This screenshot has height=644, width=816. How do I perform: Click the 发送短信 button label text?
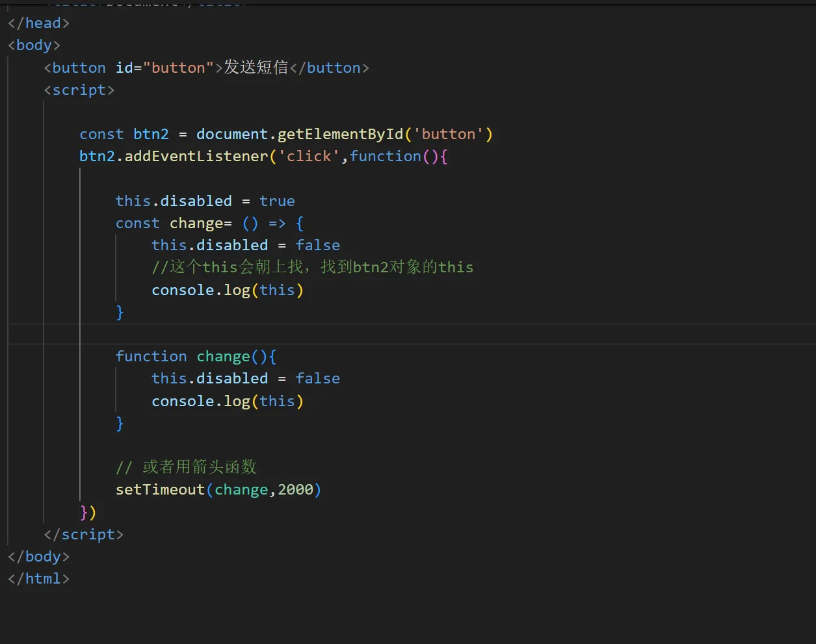256,68
